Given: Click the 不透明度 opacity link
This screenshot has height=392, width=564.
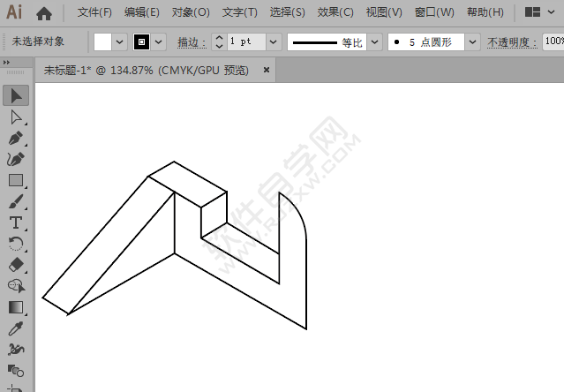Looking at the screenshot, I should [512, 42].
